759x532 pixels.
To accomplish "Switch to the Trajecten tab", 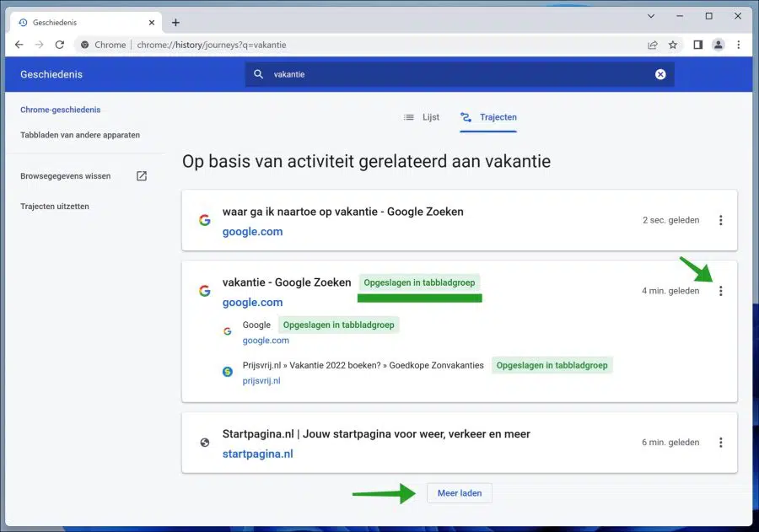I will [488, 117].
